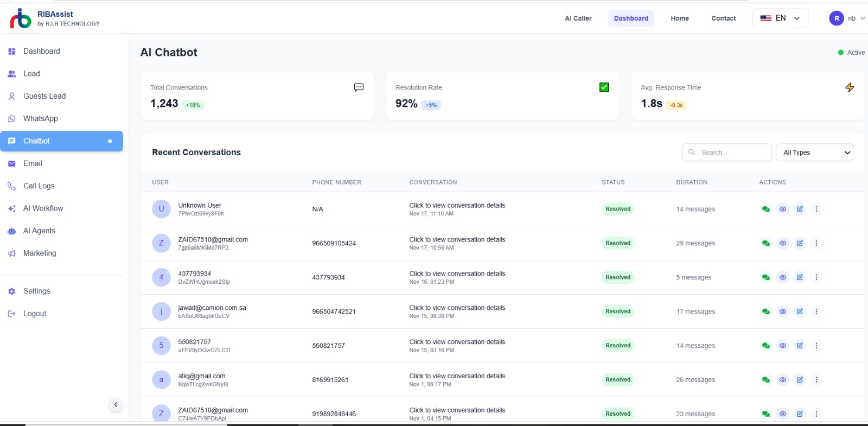Screen dimensions: 868x426
Task: Click the Total Conversations chat bubble icon
Action: pyautogui.click(x=359, y=87)
